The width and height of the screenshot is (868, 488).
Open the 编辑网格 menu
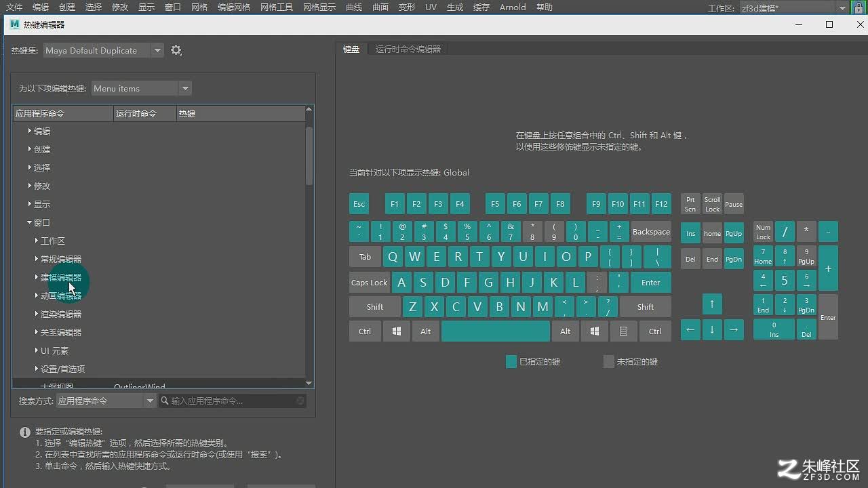(234, 7)
